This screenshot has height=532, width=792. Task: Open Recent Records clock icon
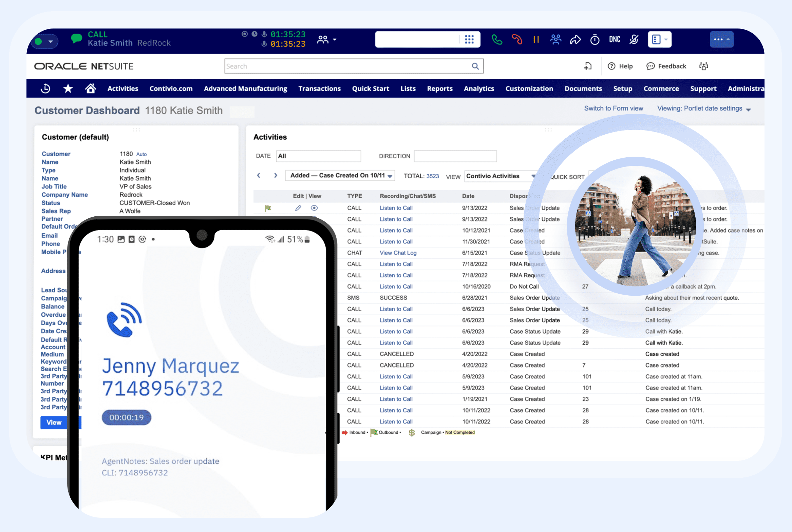[x=45, y=88]
